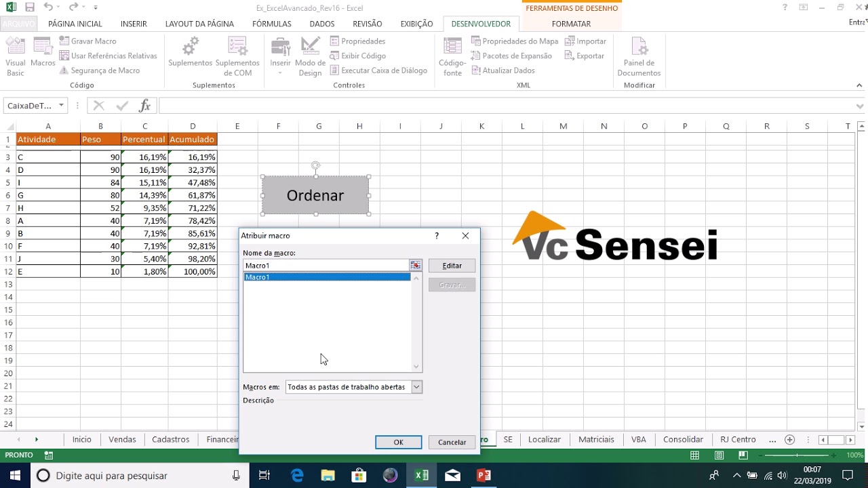
Task: Click Executar Caixa de Diálogo
Action: 378,70
